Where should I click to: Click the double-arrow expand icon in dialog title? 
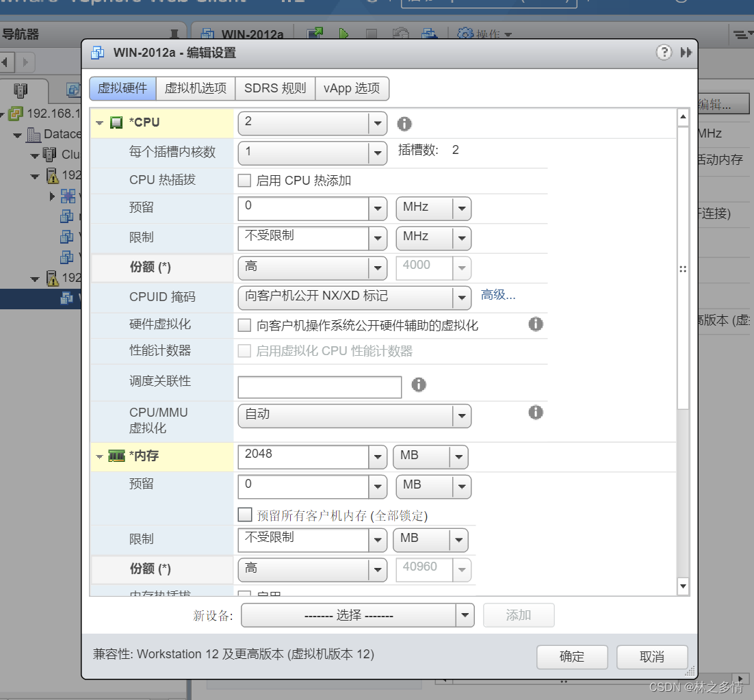[x=686, y=52]
